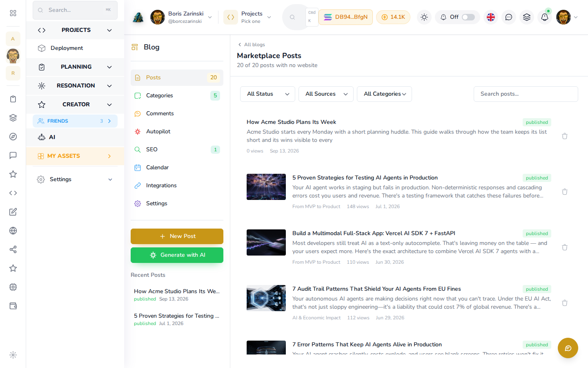Open the SEO blog menu item

tap(177, 150)
